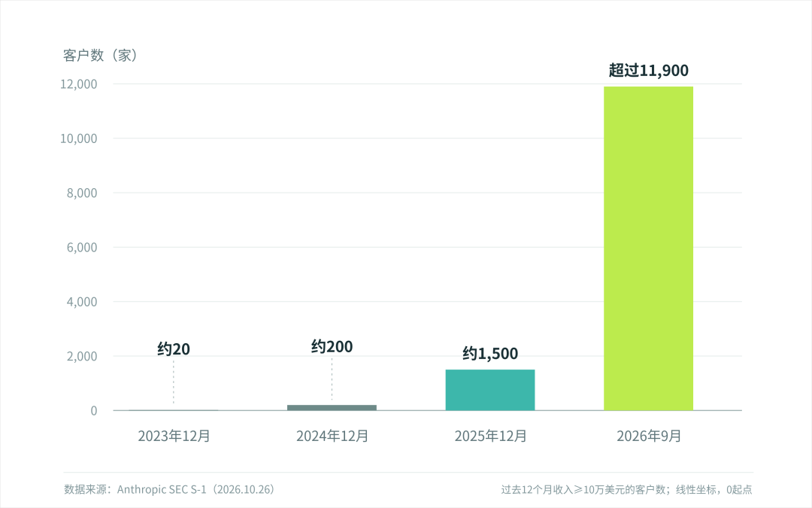Click the 客户数（家）axis title
This screenshot has width=812, height=508.
[x=101, y=55]
